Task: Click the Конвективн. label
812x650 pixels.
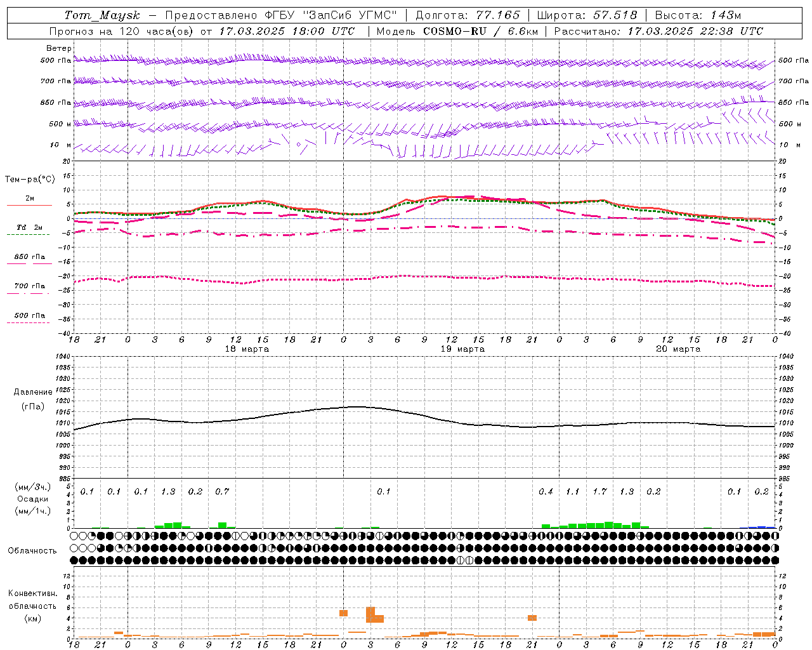Action: click(x=33, y=594)
